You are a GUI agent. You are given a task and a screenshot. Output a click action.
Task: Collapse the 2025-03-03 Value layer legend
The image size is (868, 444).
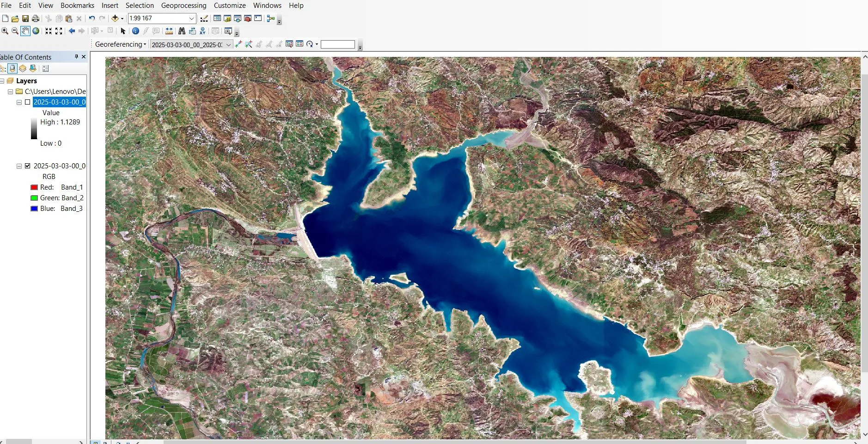pos(19,102)
